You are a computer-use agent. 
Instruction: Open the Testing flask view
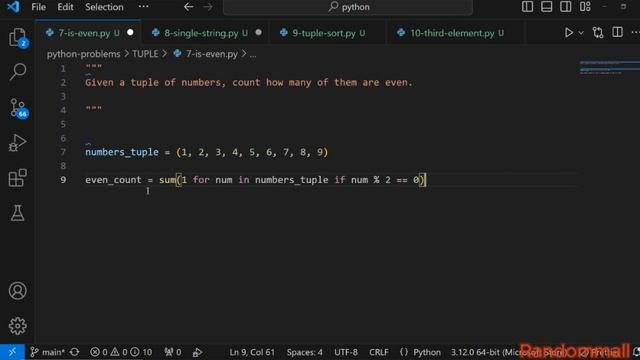point(18,213)
